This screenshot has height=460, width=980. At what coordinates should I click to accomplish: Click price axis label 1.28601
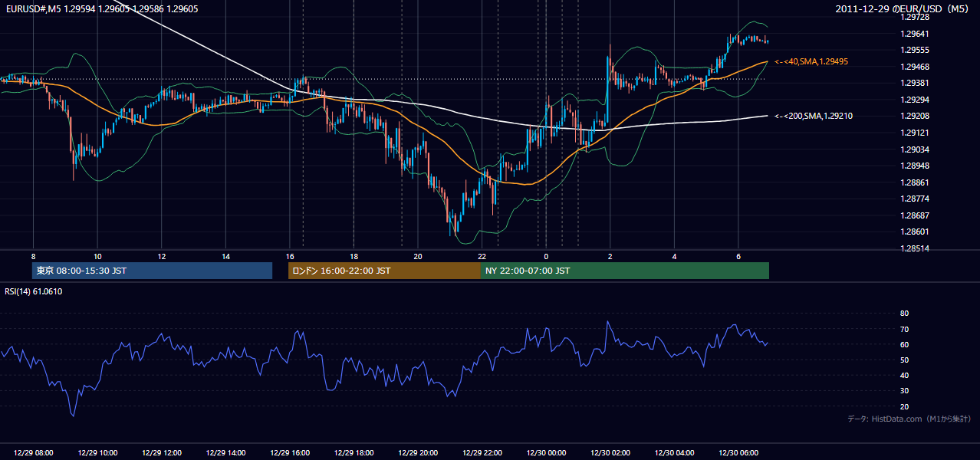tap(915, 232)
